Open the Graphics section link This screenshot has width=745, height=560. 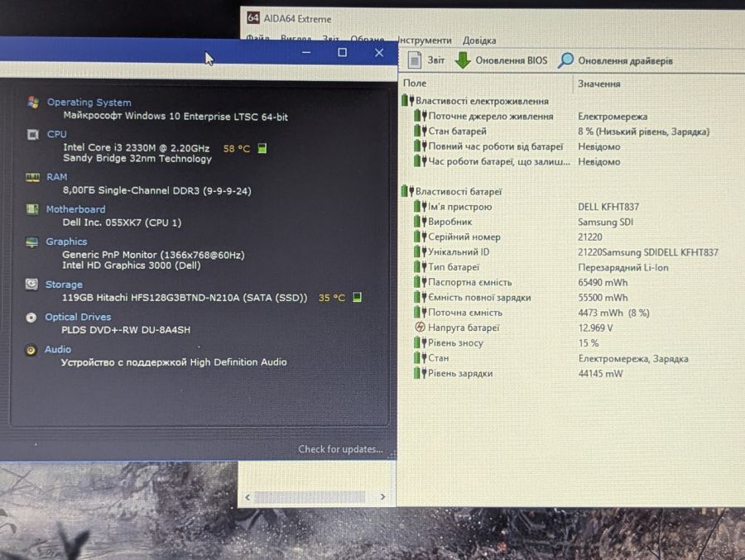point(66,242)
